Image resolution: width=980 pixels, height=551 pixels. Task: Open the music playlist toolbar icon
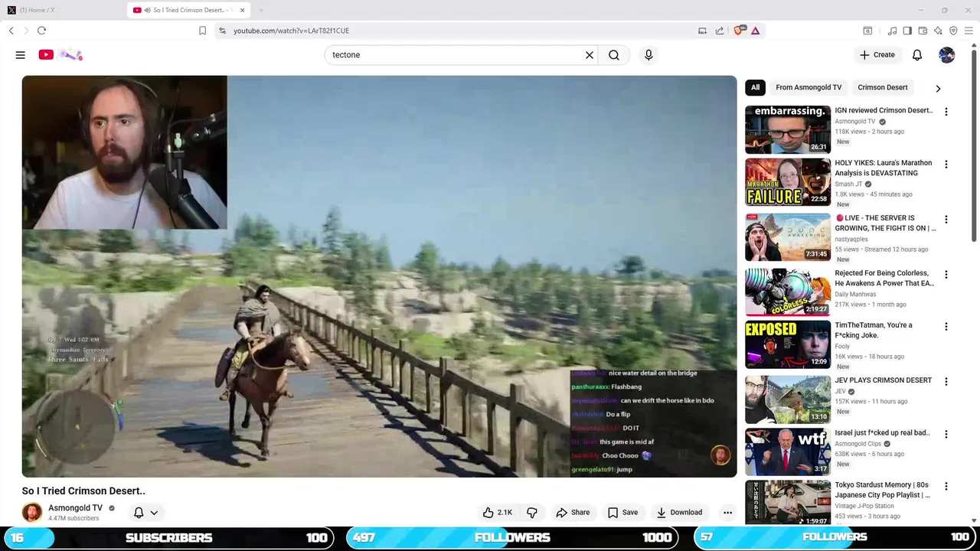pyautogui.click(x=892, y=31)
